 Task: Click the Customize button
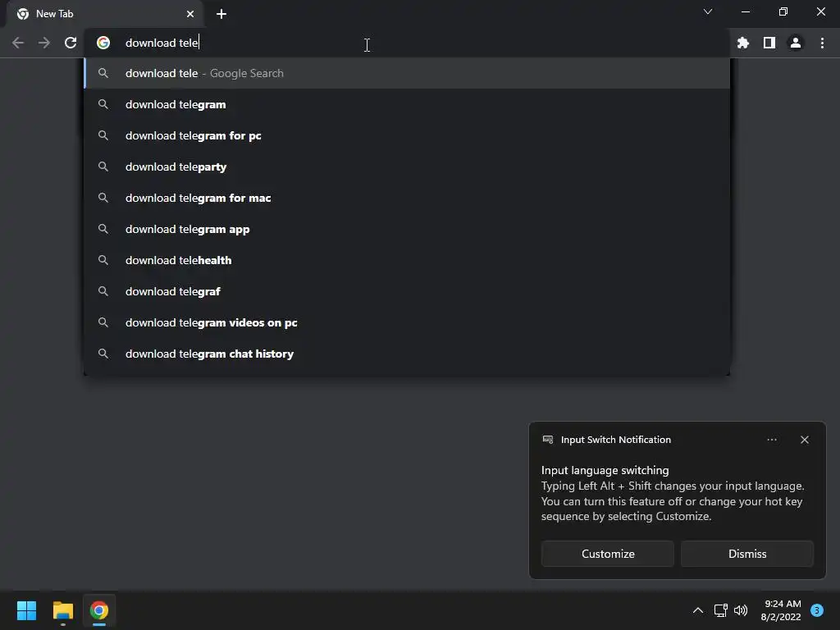608,554
